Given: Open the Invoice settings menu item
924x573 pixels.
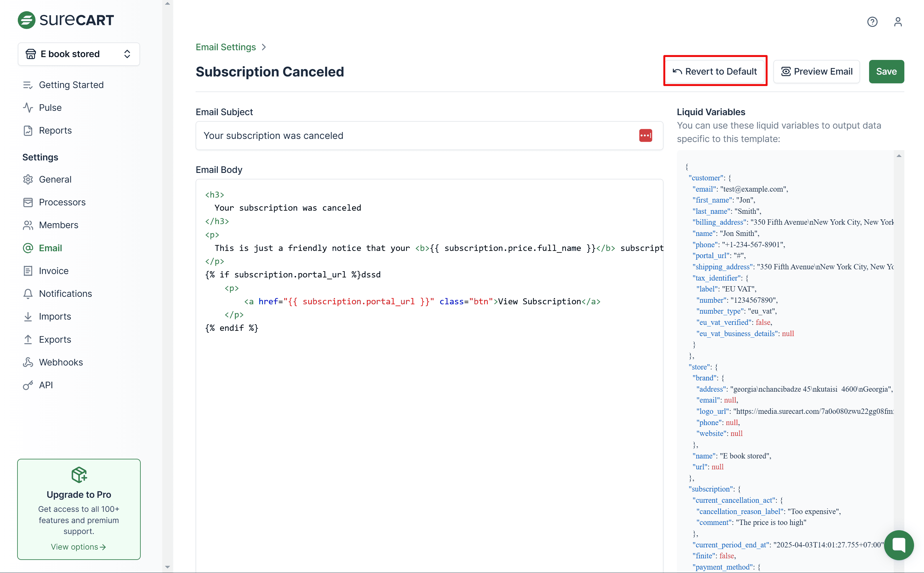Looking at the screenshot, I should click(53, 271).
